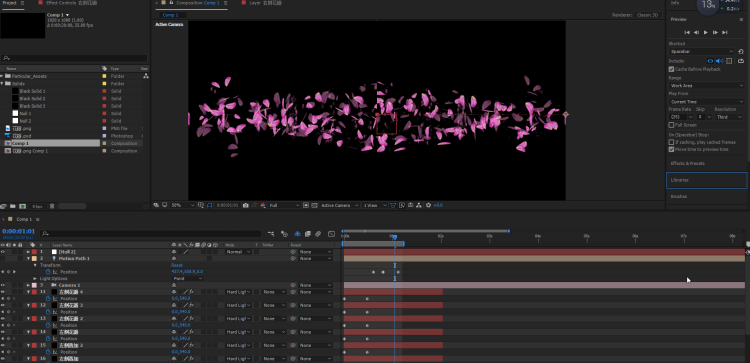750x363 pixels.
Task: Toggle include video eye icon in Preview
Action: click(710, 61)
